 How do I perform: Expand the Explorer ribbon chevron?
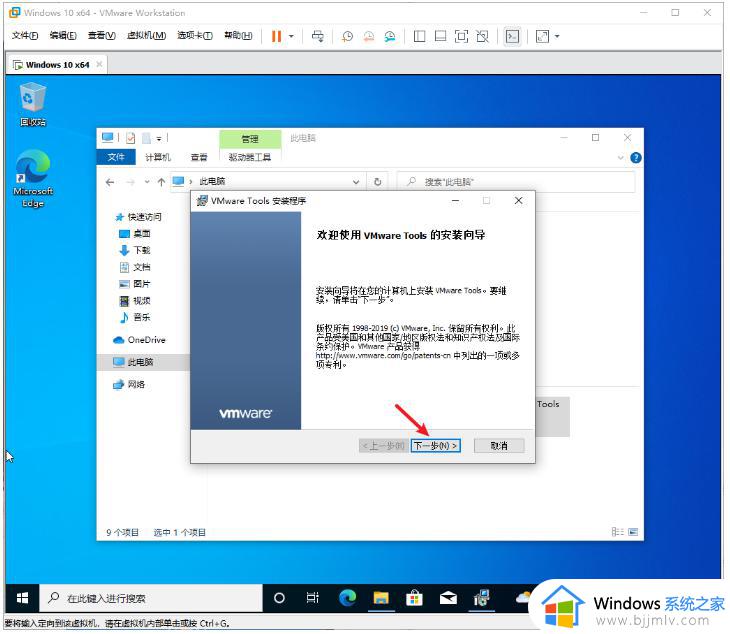tap(620, 158)
